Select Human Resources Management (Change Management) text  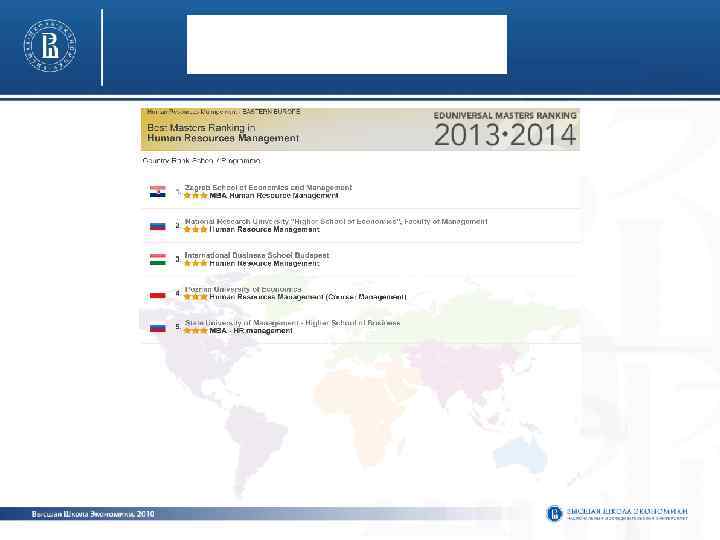click(x=308, y=297)
